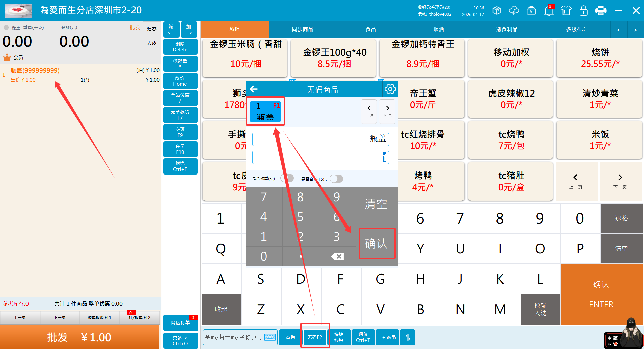This screenshot has height=349, width=644.
Task: Click the 无码F2 button
Action: pyautogui.click(x=315, y=337)
